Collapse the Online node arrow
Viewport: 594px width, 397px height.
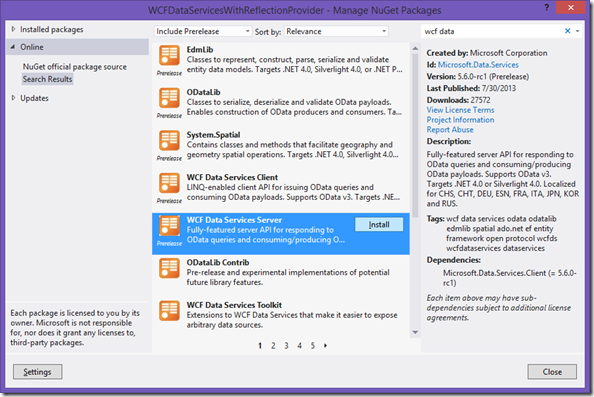(x=13, y=47)
